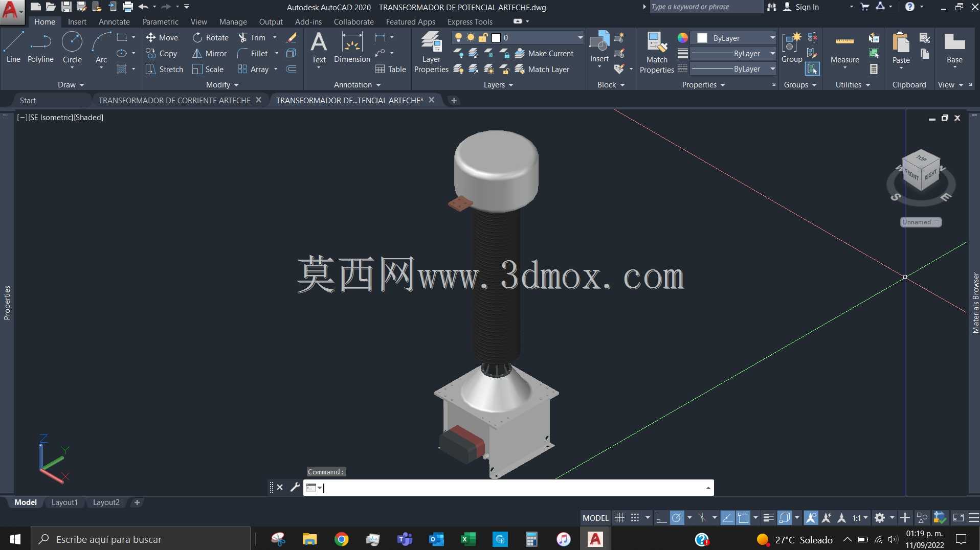Click Match Layer button

pos(542,69)
